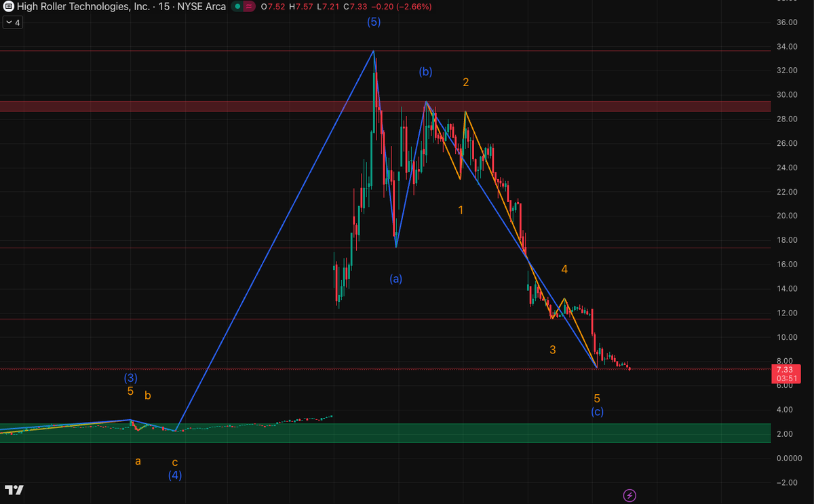Image resolution: width=814 pixels, height=504 pixels.
Task: Click the purple lightning bolt event icon
Action: pyautogui.click(x=629, y=496)
